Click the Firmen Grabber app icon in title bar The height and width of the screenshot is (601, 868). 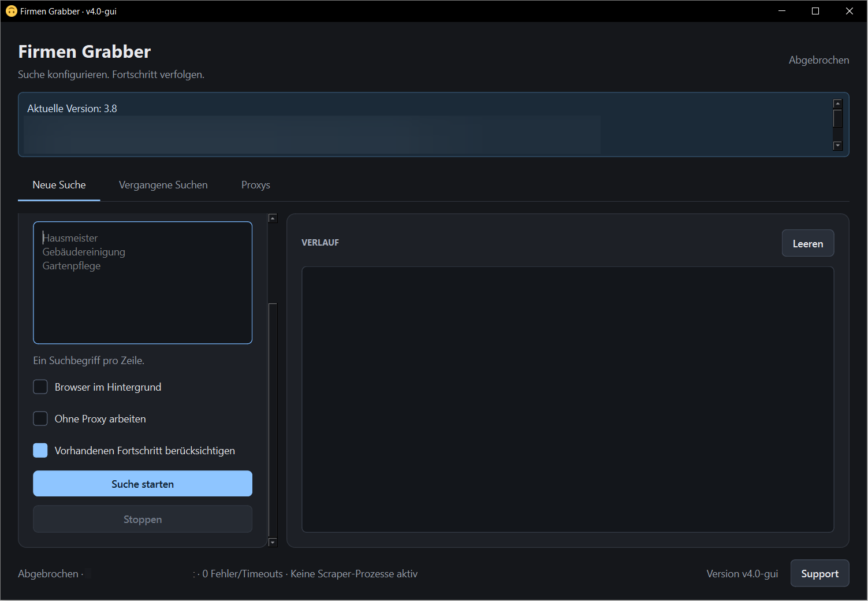point(12,11)
